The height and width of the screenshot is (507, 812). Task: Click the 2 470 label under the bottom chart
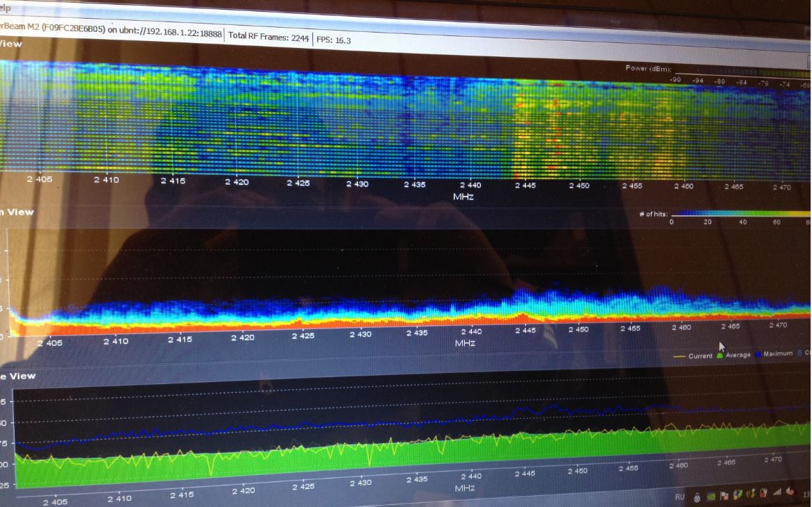point(772,459)
